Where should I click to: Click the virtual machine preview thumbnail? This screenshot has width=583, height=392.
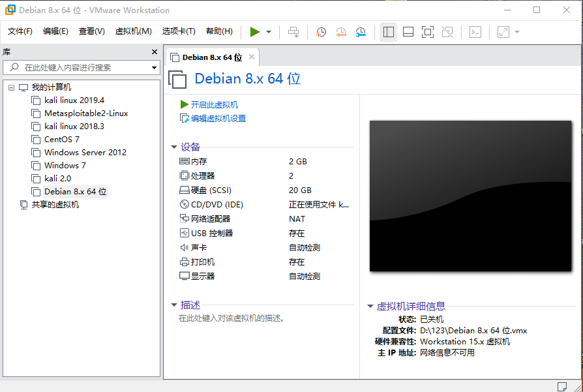[470, 196]
